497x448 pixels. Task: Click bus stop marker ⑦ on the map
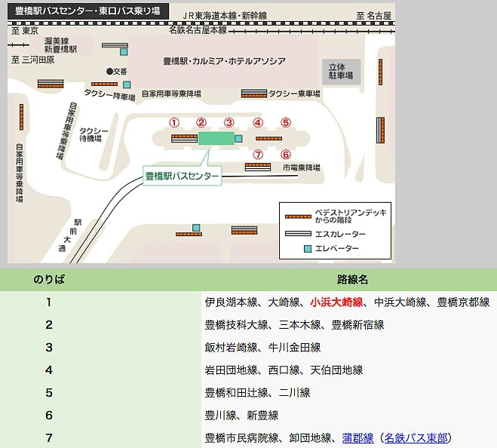tap(258, 155)
